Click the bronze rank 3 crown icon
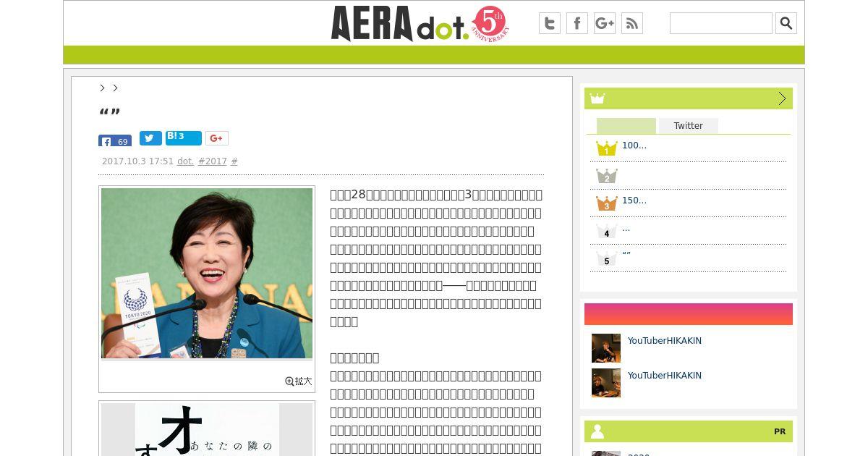Viewport: 868px width, 456px height. point(606,203)
